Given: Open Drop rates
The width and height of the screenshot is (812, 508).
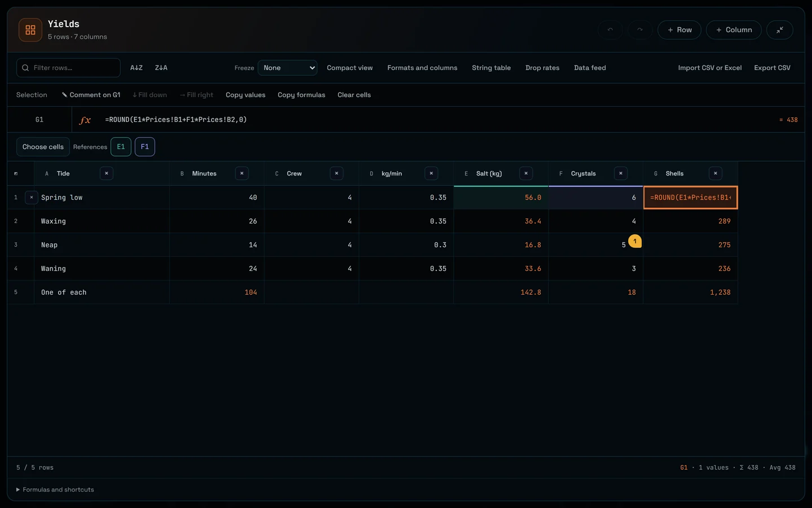Looking at the screenshot, I should pyautogui.click(x=542, y=68).
